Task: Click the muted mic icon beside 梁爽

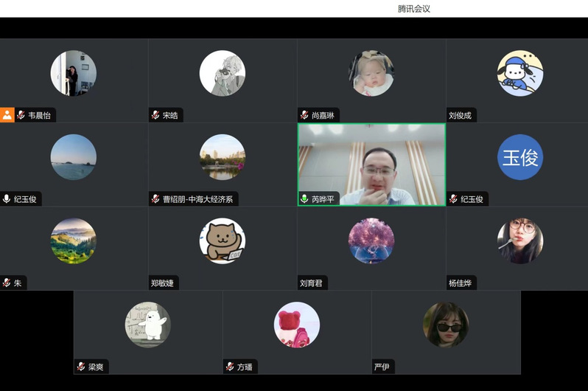Action: pos(81,367)
